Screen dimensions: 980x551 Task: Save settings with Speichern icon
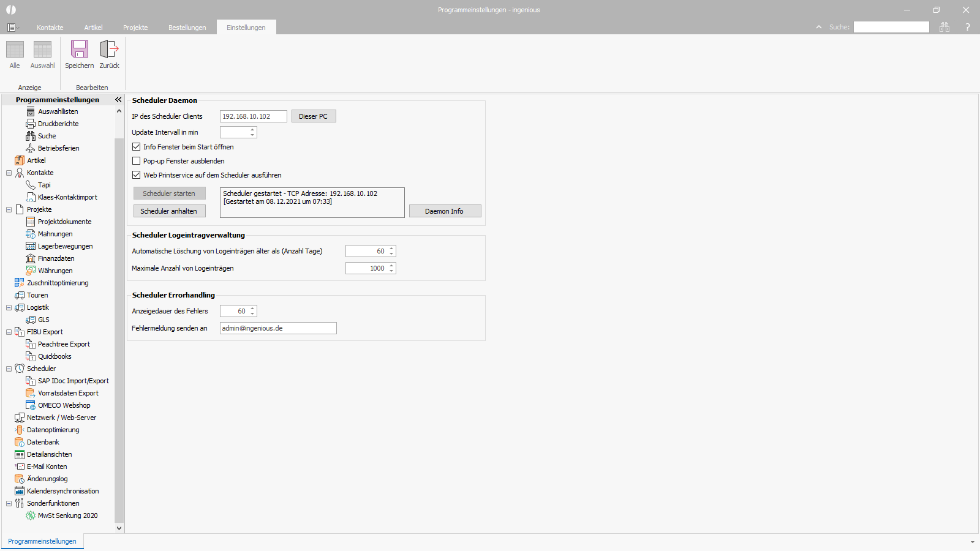[80, 50]
